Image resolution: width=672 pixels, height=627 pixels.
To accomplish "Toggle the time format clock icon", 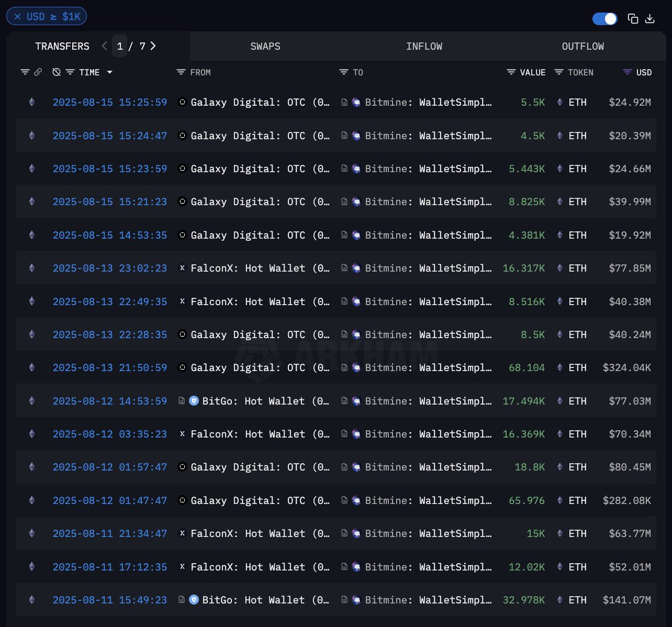I will click(x=56, y=72).
